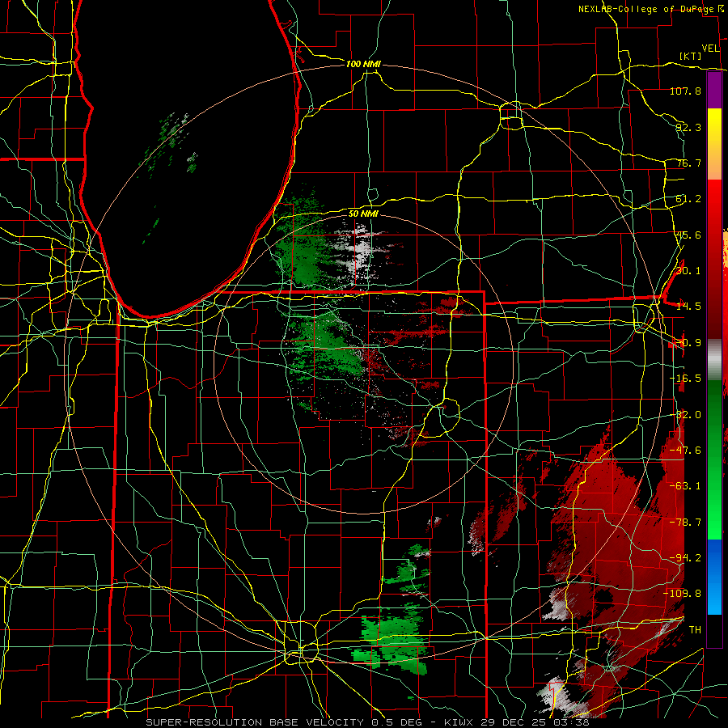The image size is (728, 728).
Task: Select the 14.5 legend value
Action: pos(688,307)
